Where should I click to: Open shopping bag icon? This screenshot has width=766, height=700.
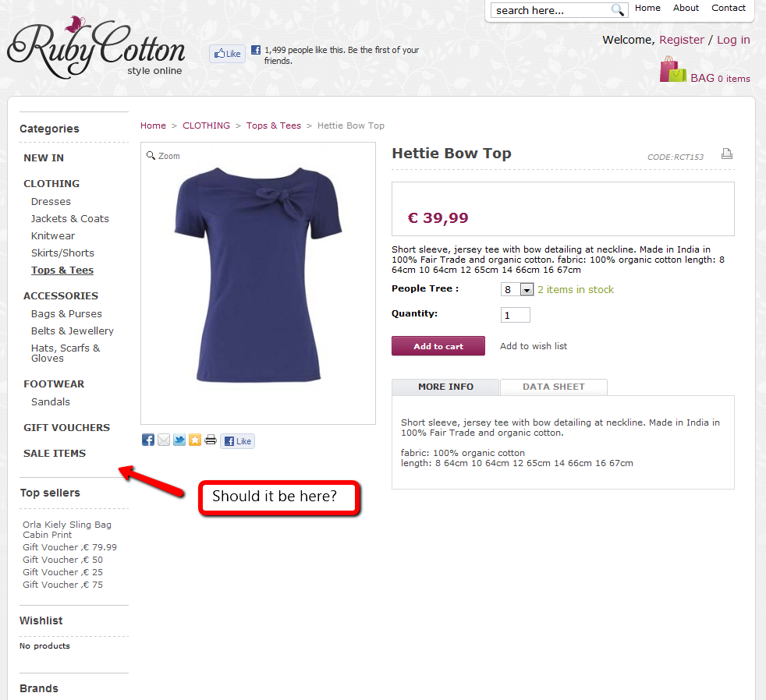(x=672, y=69)
